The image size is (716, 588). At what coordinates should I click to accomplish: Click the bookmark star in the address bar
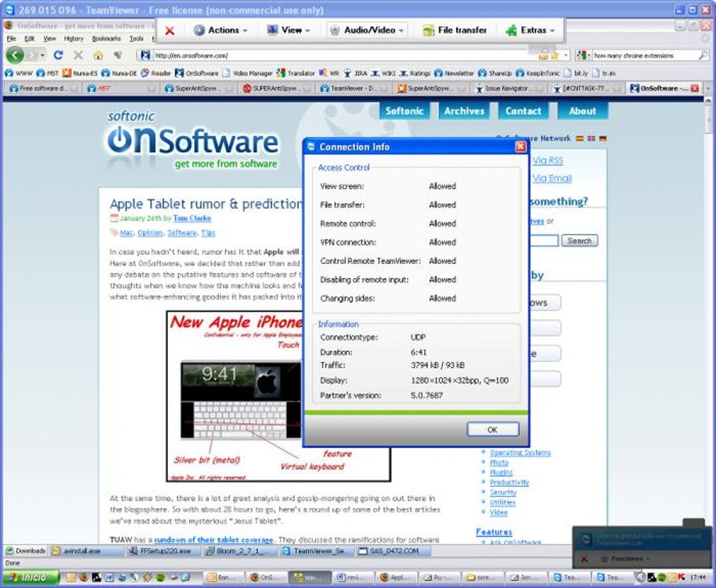[555, 55]
